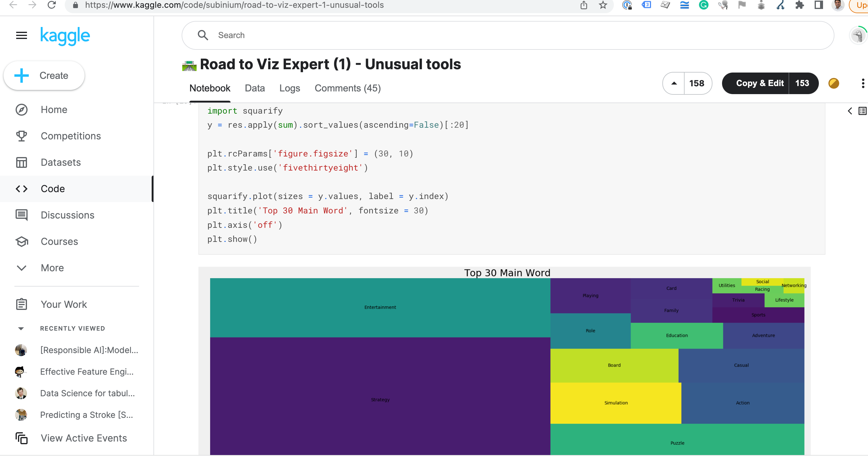Open the Comments (45) tab
868x458 pixels.
pos(347,88)
